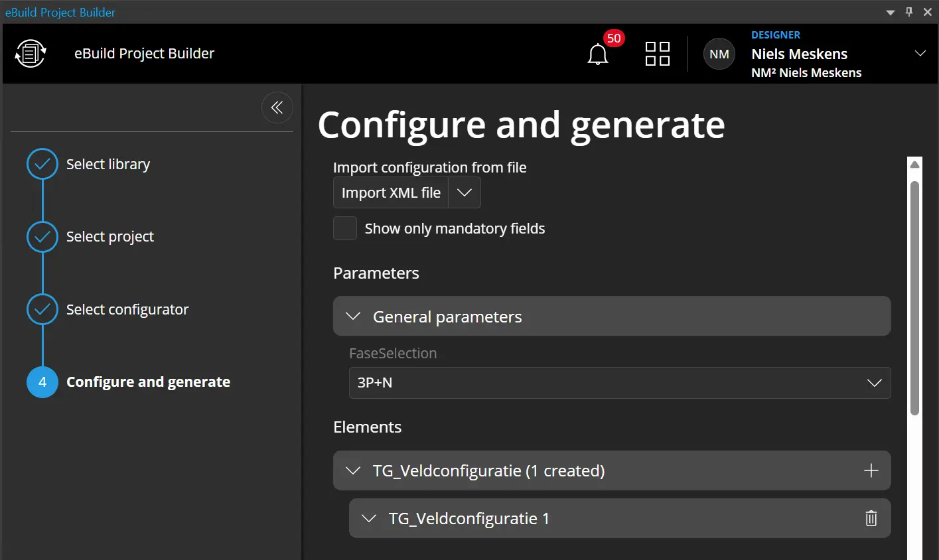Image resolution: width=939 pixels, height=560 pixels.
Task: Click the Elements section label
Action: coord(368,427)
